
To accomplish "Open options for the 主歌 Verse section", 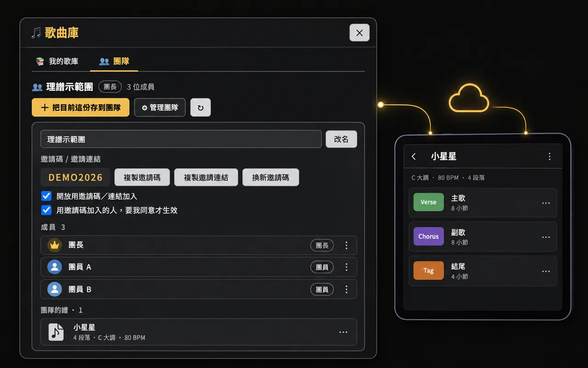I will click(546, 203).
